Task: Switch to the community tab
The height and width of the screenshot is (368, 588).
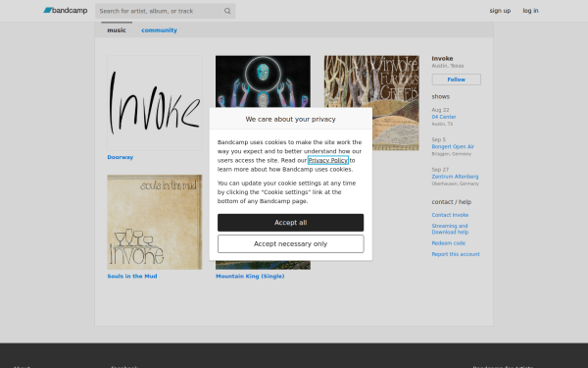Action: [159, 30]
